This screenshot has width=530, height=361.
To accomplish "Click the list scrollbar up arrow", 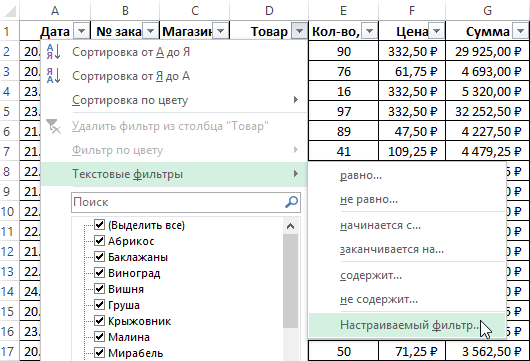I will tap(290, 226).
